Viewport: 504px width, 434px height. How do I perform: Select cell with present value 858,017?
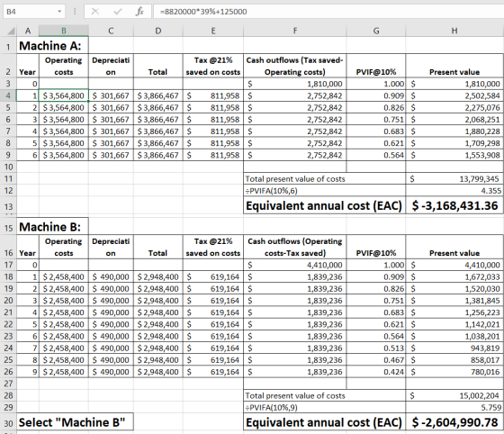pyautogui.click(x=454, y=360)
